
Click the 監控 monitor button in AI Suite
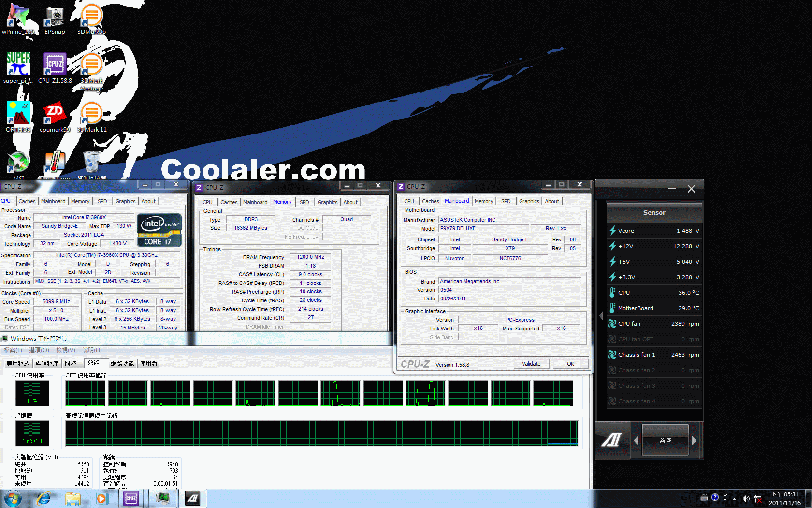(665, 440)
